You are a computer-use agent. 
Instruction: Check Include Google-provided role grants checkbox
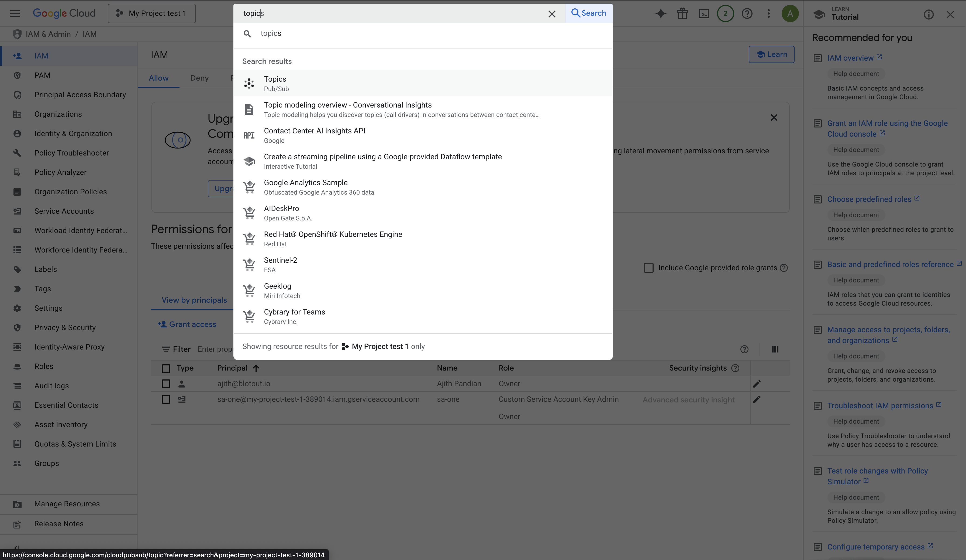pyautogui.click(x=648, y=268)
